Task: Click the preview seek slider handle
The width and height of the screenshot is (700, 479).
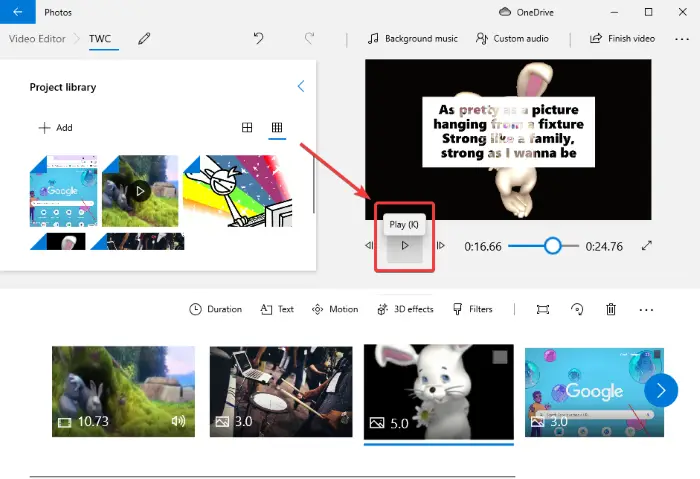Action: point(552,246)
